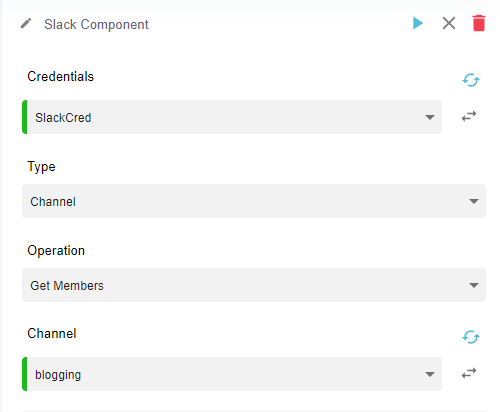This screenshot has height=412, width=500.
Task: Open the SlackCred credentials dropdown
Action: coord(232,117)
